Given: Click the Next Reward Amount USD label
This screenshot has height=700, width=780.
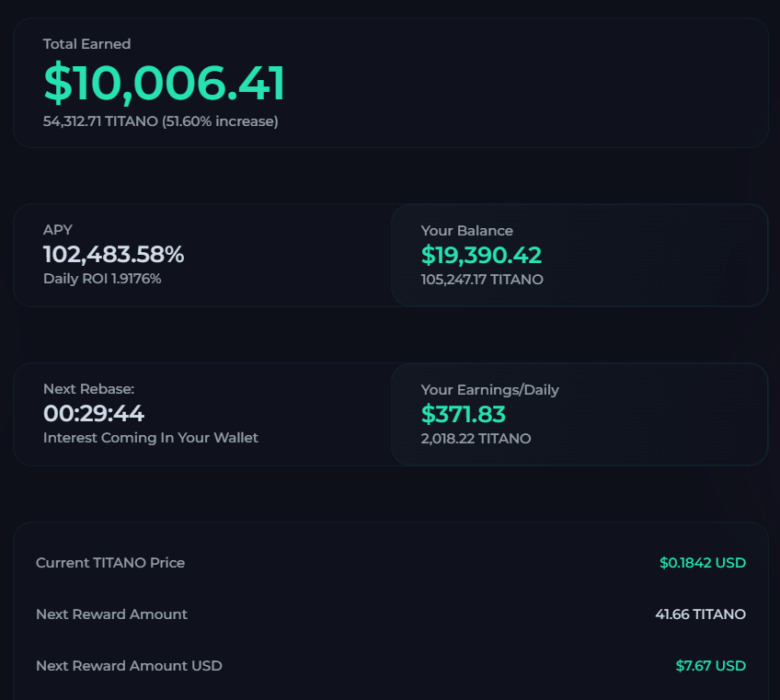Looking at the screenshot, I should point(129,666).
